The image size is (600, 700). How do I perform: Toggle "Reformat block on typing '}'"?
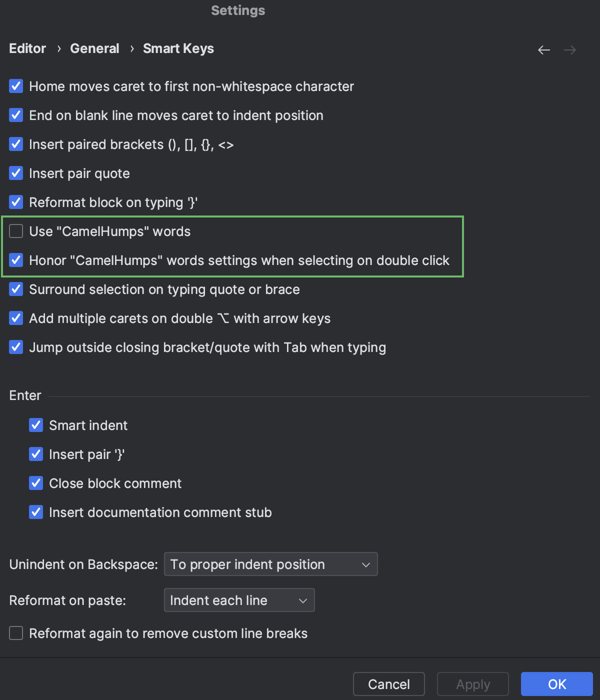coord(16,202)
